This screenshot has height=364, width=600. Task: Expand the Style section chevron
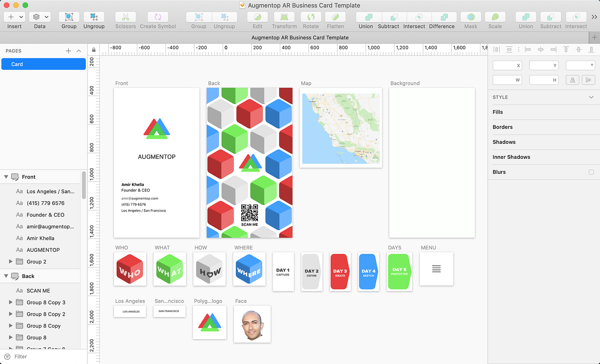[x=591, y=97]
